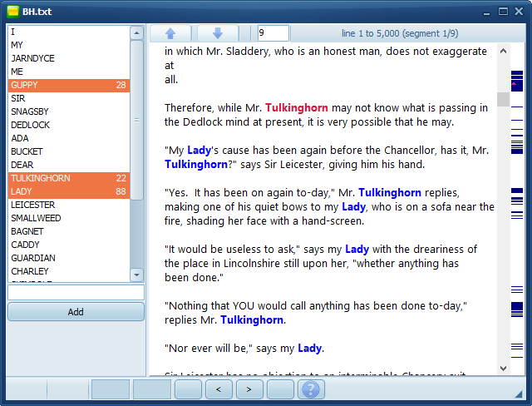Click the blue up arrow button
Screen dimensions: 532x406
tap(170, 33)
